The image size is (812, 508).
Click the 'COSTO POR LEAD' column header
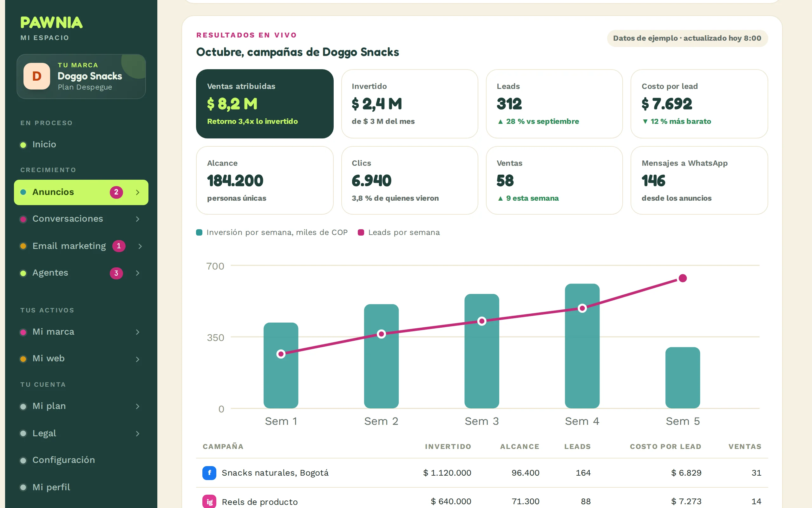666,446
